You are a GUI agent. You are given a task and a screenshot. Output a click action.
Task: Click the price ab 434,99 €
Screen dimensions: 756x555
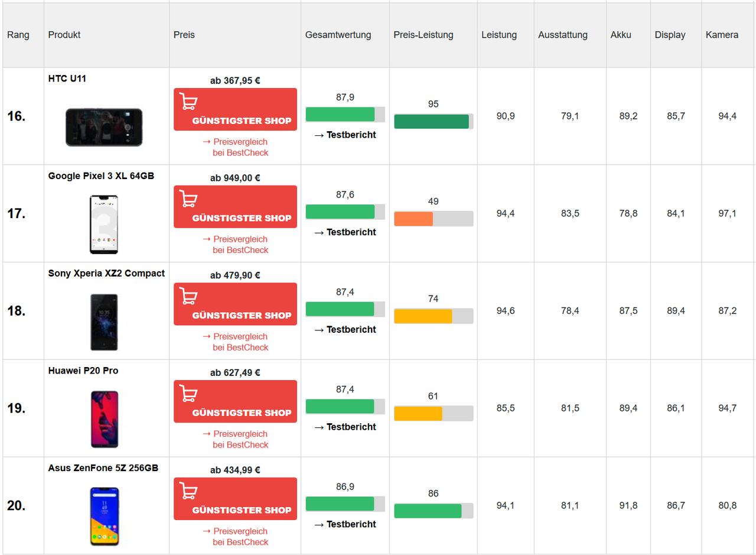235,470
